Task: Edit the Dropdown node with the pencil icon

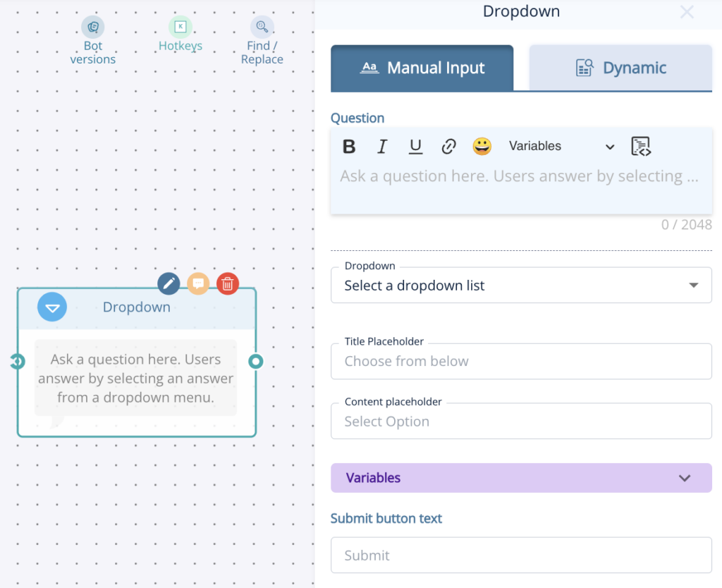Action: pos(169,283)
